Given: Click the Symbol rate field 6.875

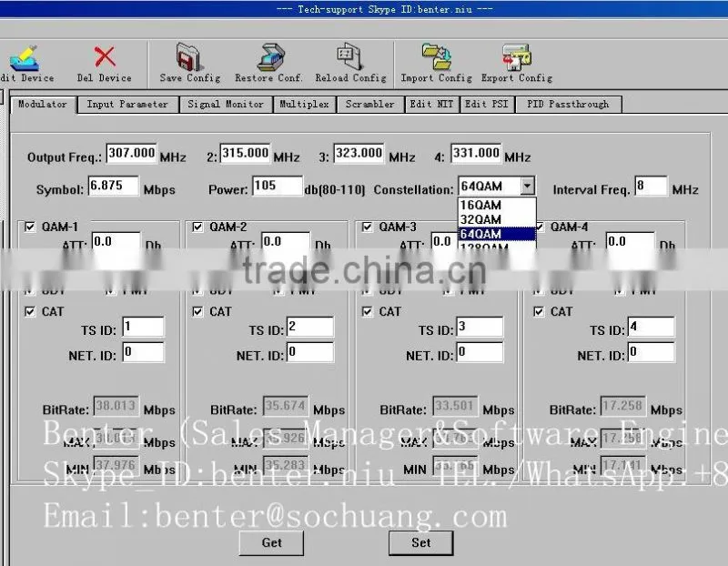Looking at the screenshot, I should coord(113,186).
